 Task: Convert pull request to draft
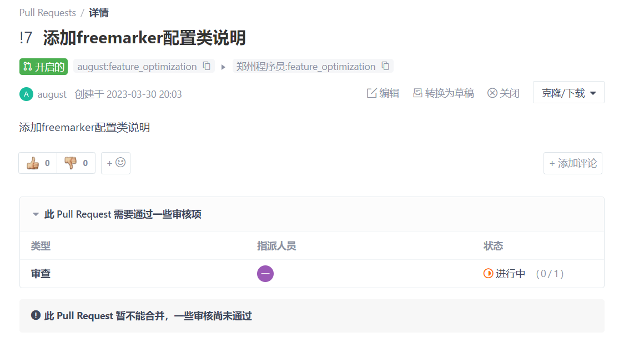click(443, 93)
